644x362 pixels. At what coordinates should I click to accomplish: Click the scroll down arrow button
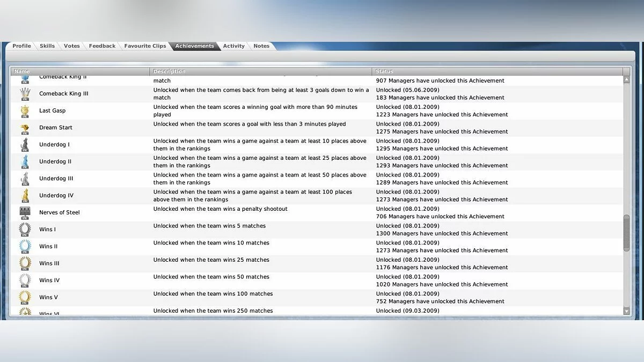(626, 311)
